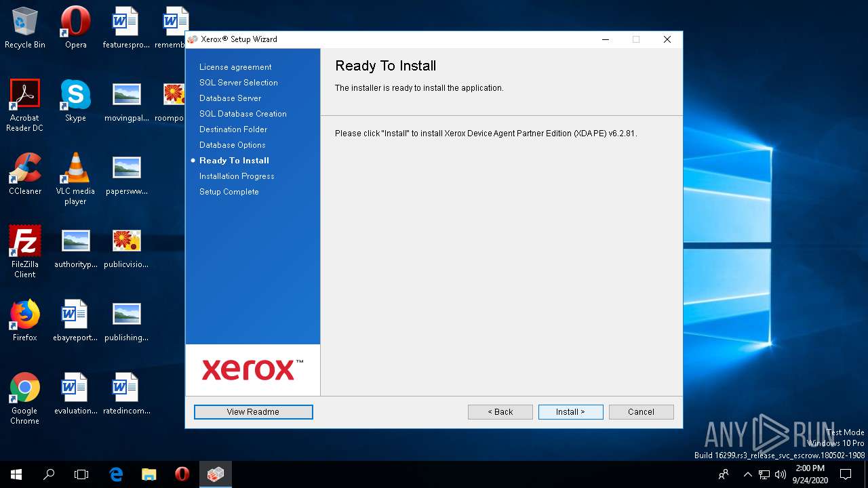868x488 pixels.
Task: Launch FileZilla Client shortcut
Action: [x=25, y=252]
